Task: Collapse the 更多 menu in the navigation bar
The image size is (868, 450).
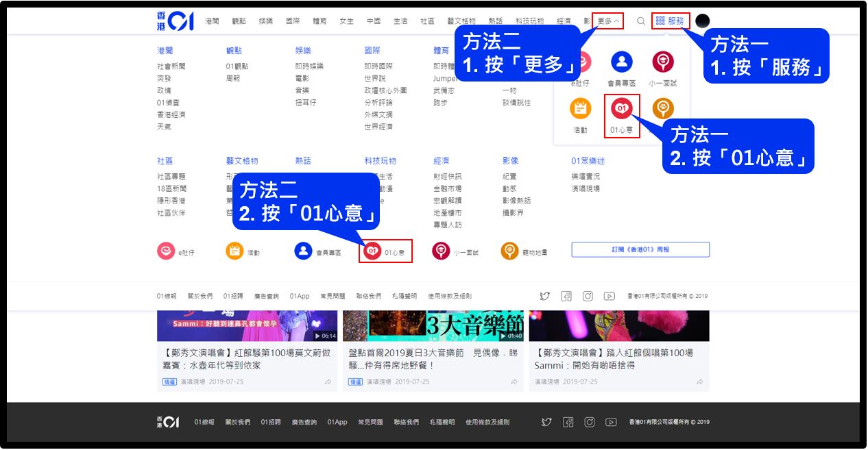Action: 608,21
